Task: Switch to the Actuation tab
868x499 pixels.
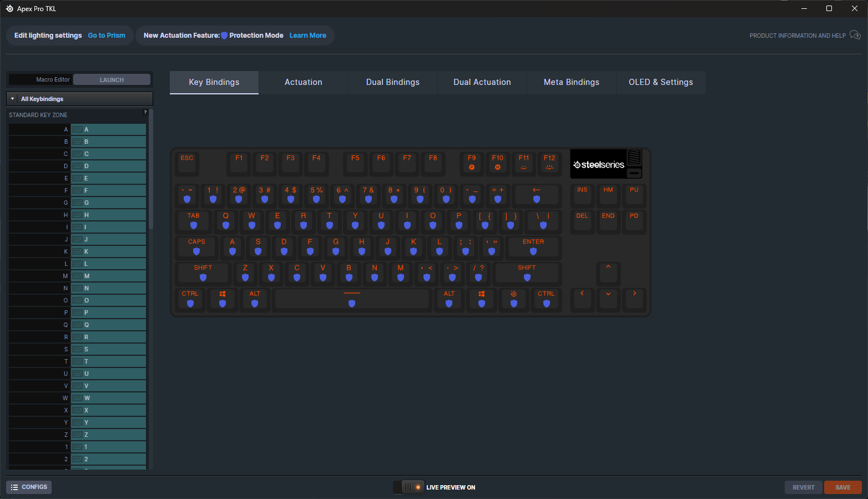Action: 303,82
